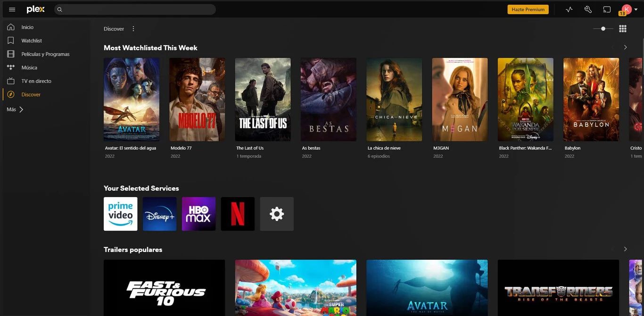Open Discover three-dot options menu

(x=133, y=29)
